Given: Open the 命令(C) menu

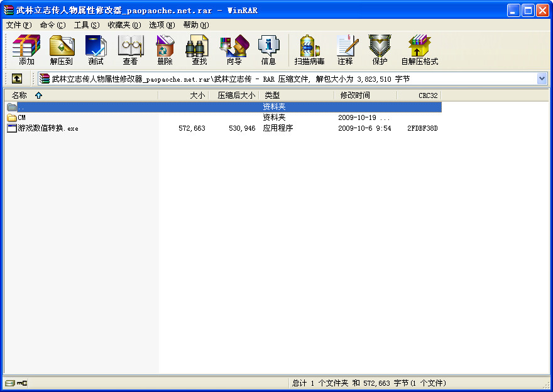Looking at the screenshot, I should click(53, 25).
